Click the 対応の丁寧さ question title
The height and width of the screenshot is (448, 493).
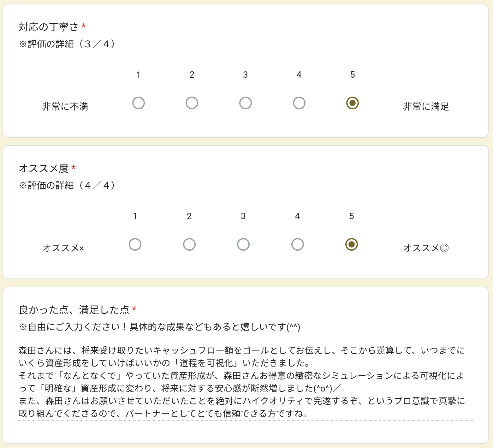point(48,27)
